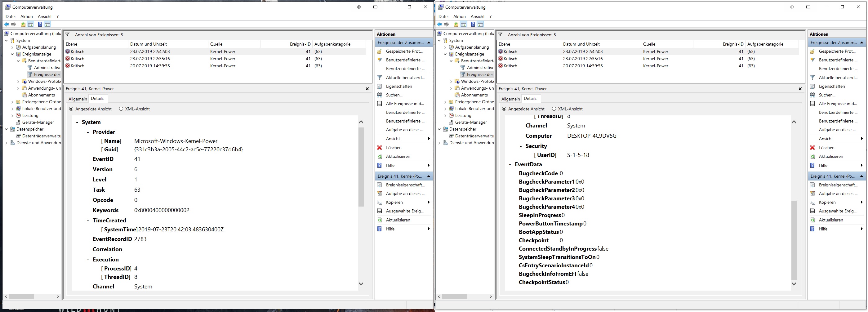Click the Datenträgerverwaltung icon in right window tree
The width and height of the screenshot is (868, 312).
point(452,136)
